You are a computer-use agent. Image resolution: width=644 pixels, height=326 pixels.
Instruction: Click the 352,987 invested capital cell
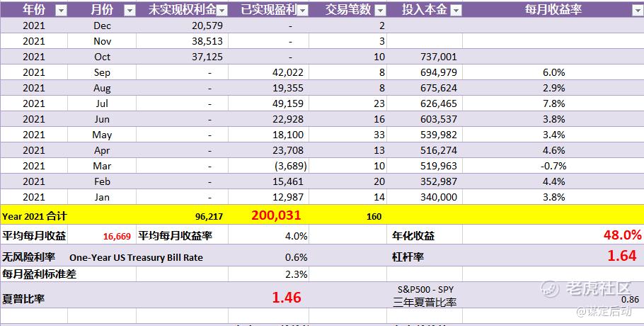point(425,181)
